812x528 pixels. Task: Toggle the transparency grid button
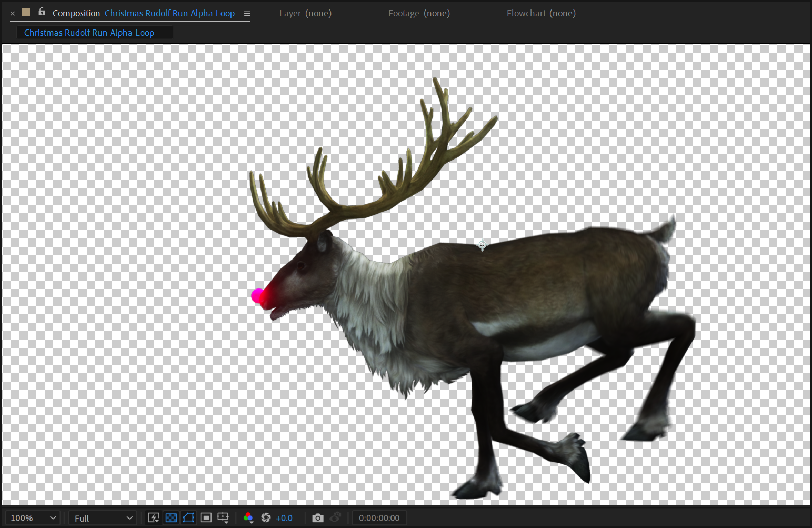tap(171, 518)
